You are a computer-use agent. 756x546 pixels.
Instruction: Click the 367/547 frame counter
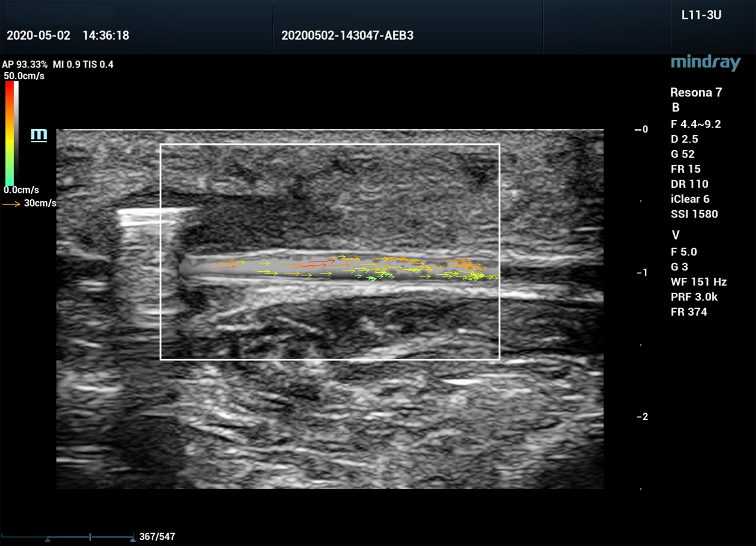tap(157, 537)
